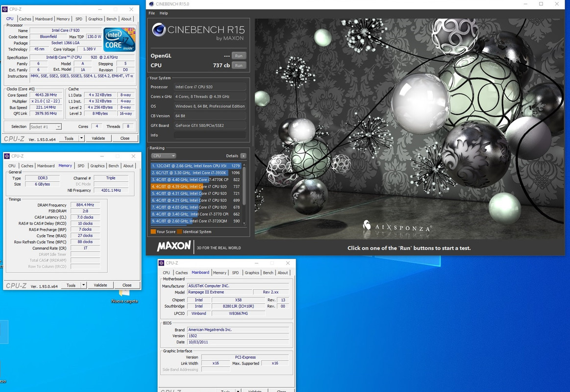570x392 pixels.
Task: Expand the Ranking CPU dropdown
Action: point(164,156)
